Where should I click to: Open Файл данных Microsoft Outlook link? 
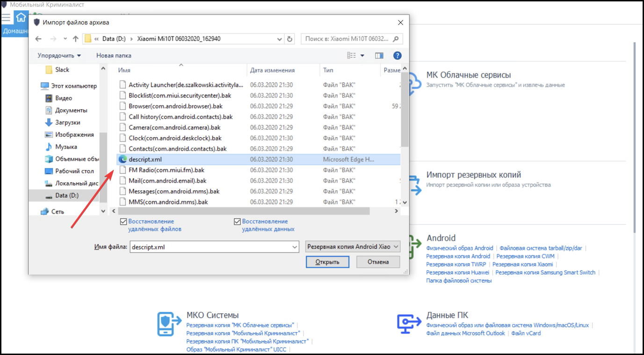click(465, 333)
